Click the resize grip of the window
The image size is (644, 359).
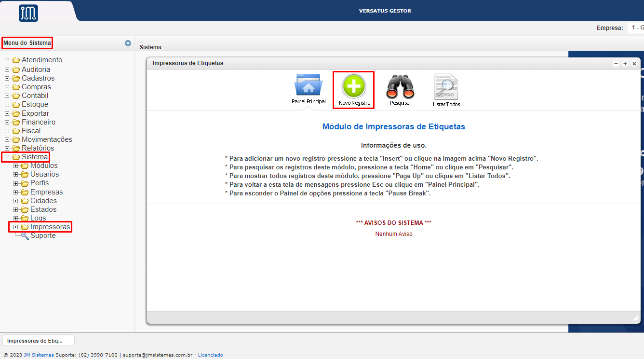click(635, 318)
